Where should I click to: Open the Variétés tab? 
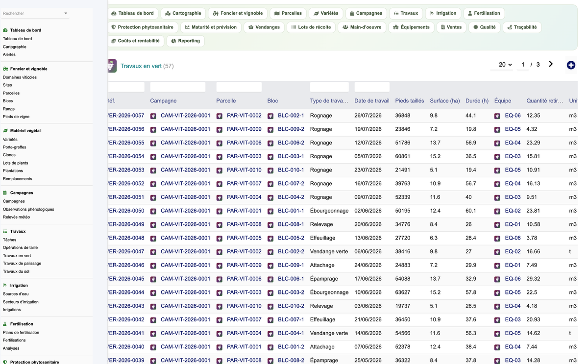326,13
